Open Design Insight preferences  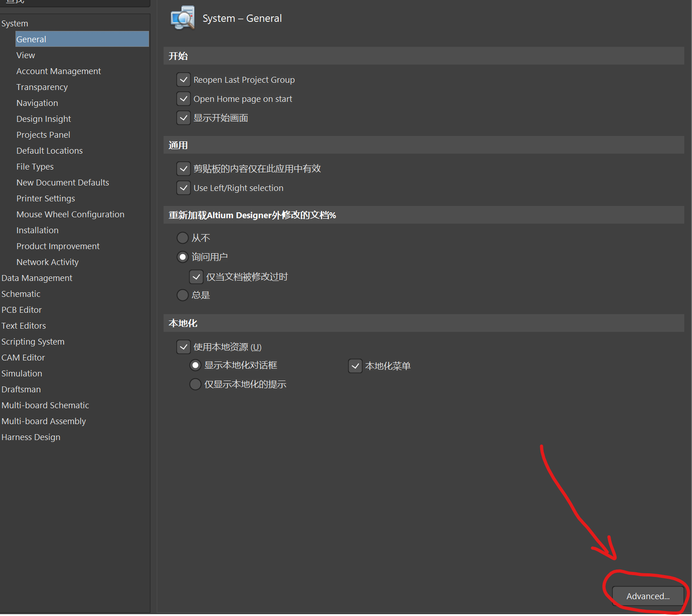coord(44,119)
